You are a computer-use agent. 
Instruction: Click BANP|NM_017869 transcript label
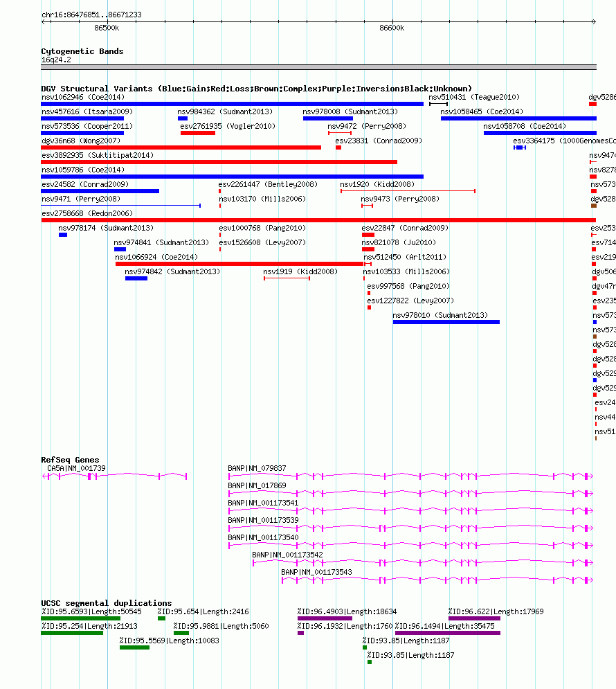point(257,485)
